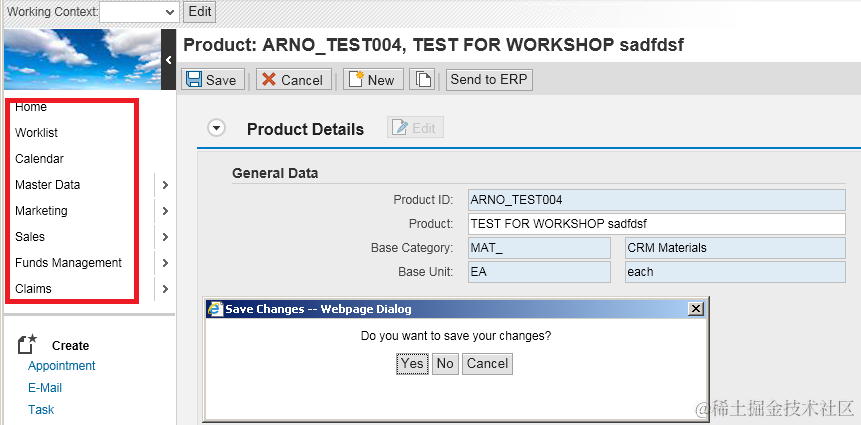The height and width of the screenshot is (425, 861).
Task: Click the Product description input field
Action: pyautogui.click(x=655, y=223)
